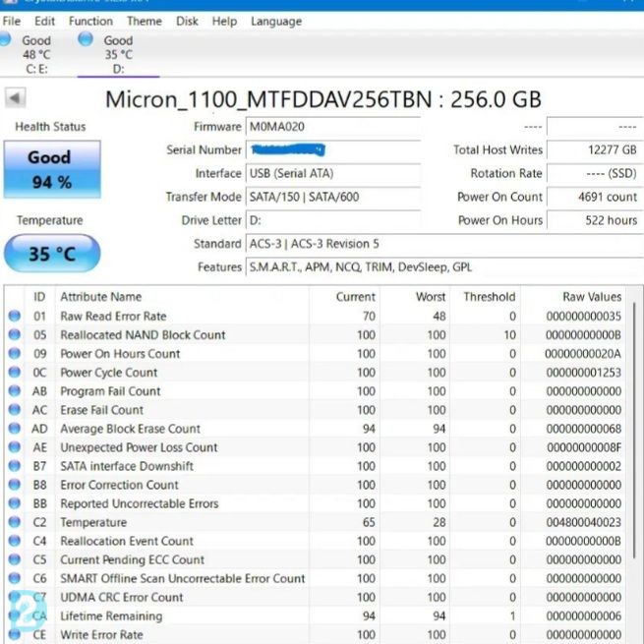This screenshot has width=644, height=644.
Task: Click status icon of Raw Read Error Rate
Action: tap(15, 316)
